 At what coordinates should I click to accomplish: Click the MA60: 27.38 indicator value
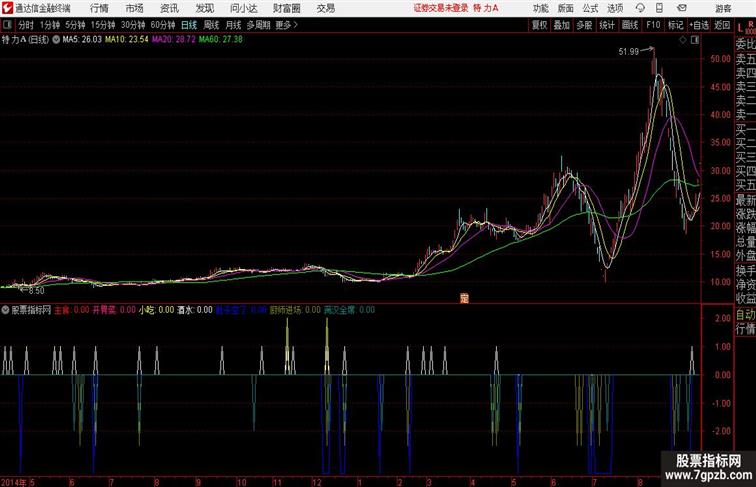(x=220, y=40)
